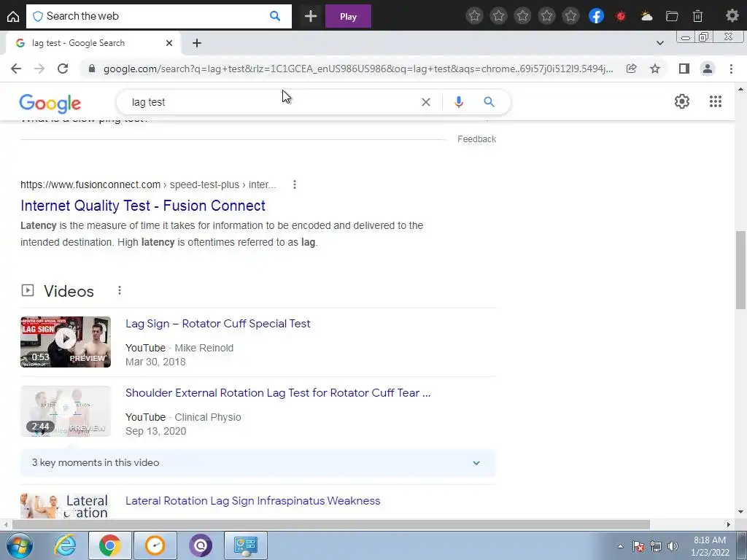Click the purple Play button
747x560 pixels.
pos(348,17)
